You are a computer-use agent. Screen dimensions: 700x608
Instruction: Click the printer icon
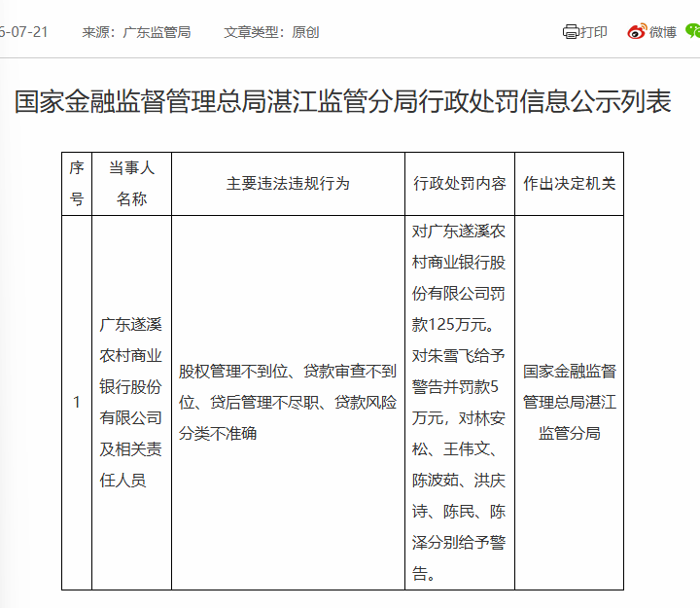coord(571,32)
